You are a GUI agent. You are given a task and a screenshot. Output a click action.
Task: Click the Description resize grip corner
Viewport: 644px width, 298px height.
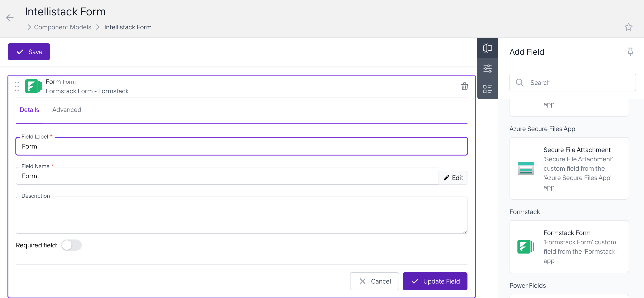click(x=465, y=231)
